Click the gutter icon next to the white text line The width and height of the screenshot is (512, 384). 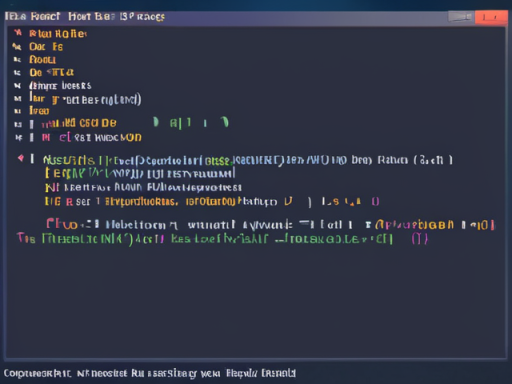point(17,86)
